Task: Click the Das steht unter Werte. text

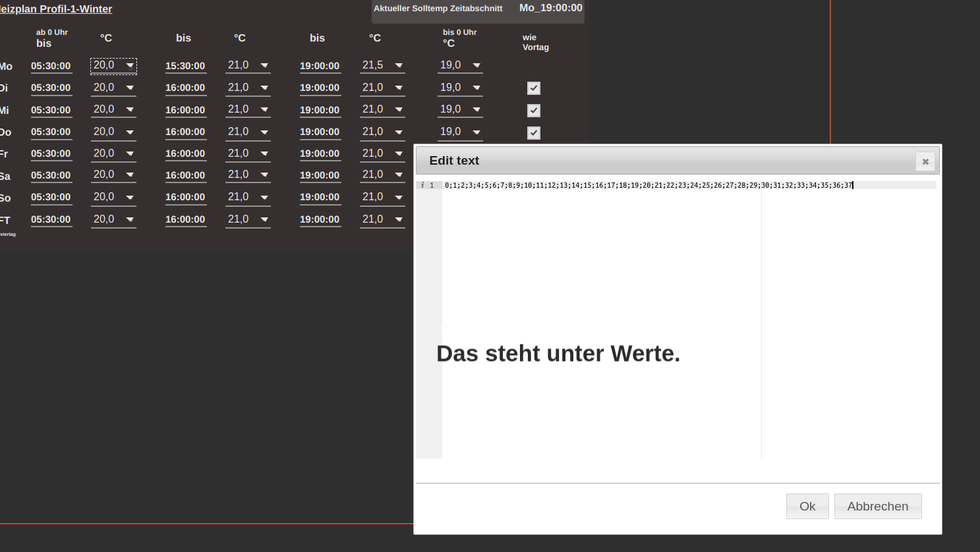Action: 558,354
